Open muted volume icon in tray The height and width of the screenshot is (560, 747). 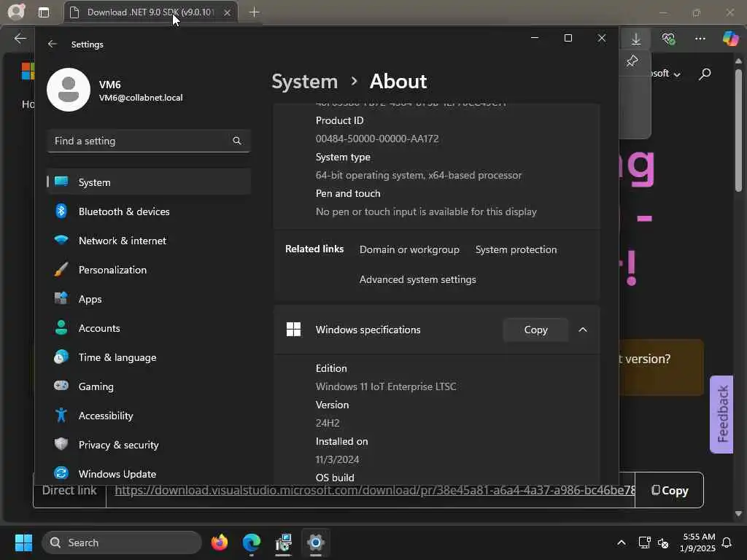tap(663, 542)
